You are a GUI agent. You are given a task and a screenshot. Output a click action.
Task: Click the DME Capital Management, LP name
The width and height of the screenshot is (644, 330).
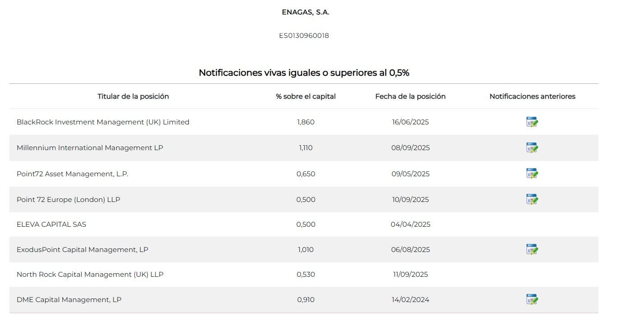pos(69,300)
